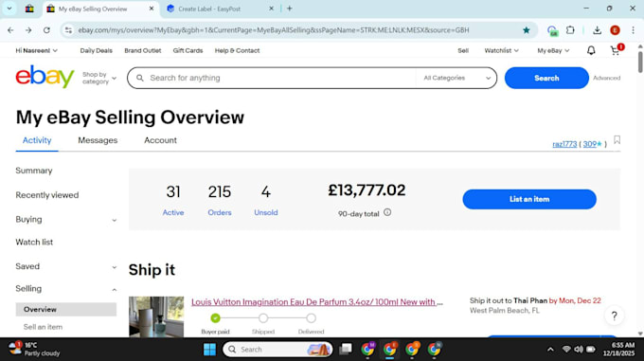The width and height of the screenshot is (644, 361).
Task: Open Chrome three-dot menu
Action: [633, 30]
